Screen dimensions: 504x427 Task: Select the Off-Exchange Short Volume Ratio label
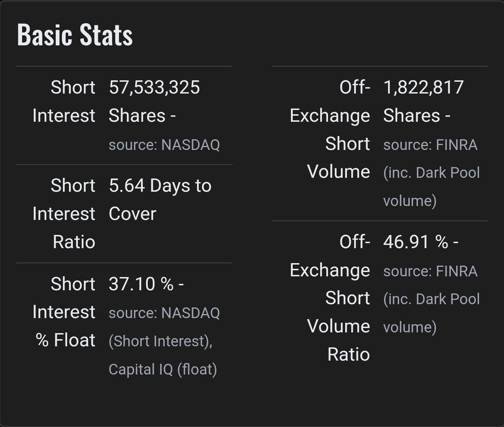[x=330, y=298]
